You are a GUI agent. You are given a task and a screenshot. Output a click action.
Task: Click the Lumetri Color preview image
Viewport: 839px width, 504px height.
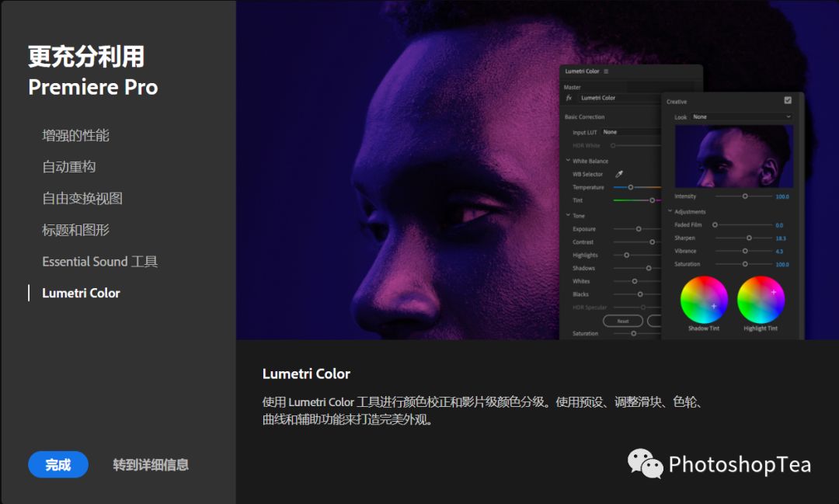(x=538, y=170)
